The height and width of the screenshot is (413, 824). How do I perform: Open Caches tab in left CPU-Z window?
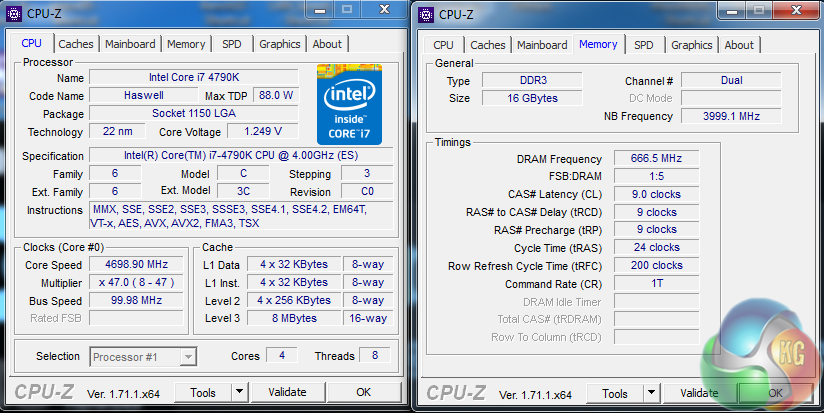76,44
